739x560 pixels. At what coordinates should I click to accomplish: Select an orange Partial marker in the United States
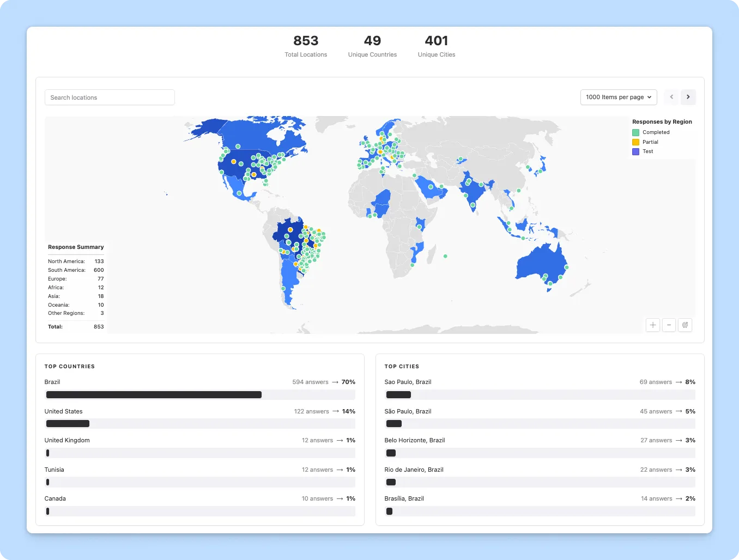[x=233, y=161]
